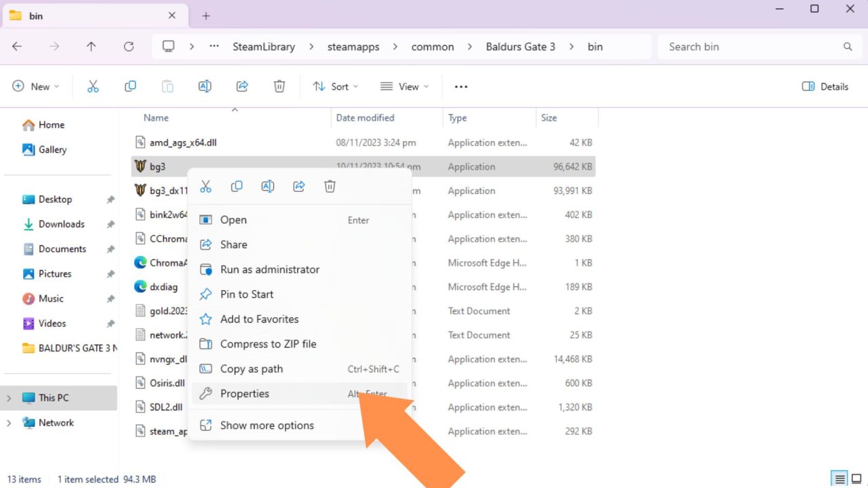868x488 pixels.
Task: Open a new tab with the plus button
Action: tap(206, 16)
